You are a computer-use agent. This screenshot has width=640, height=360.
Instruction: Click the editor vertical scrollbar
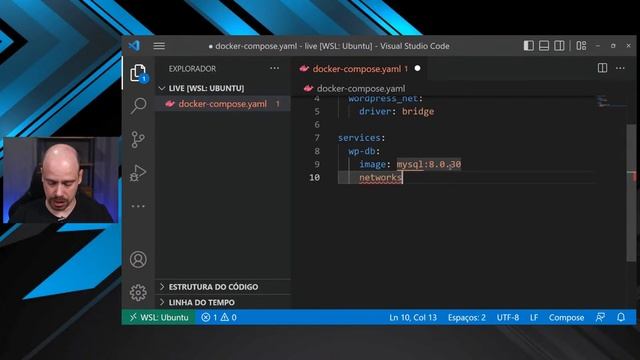point(630,192)
